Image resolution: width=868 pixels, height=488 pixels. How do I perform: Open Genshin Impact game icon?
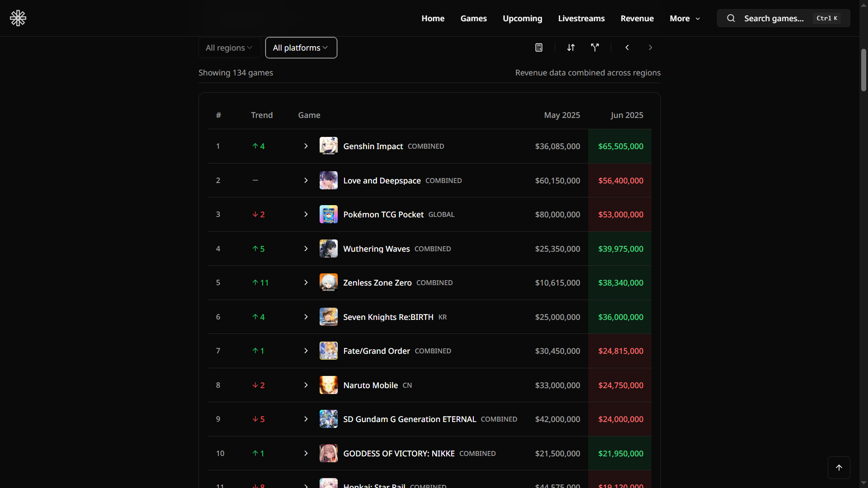click(x=329, y=146)
